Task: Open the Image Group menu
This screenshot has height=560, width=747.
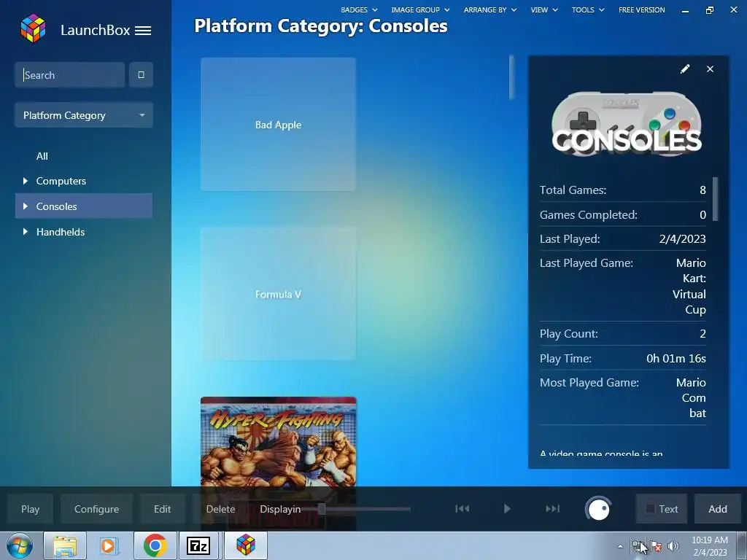Action: click(420, 9)
